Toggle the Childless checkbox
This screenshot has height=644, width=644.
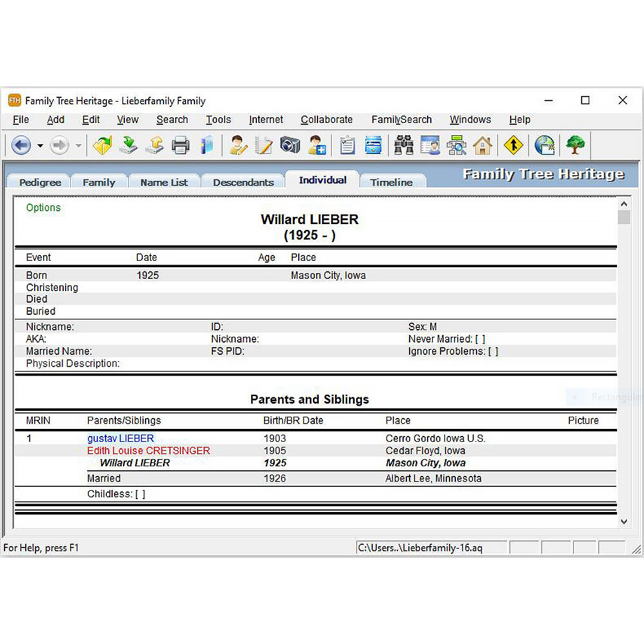pyautogui.click(x=140, y=494)
